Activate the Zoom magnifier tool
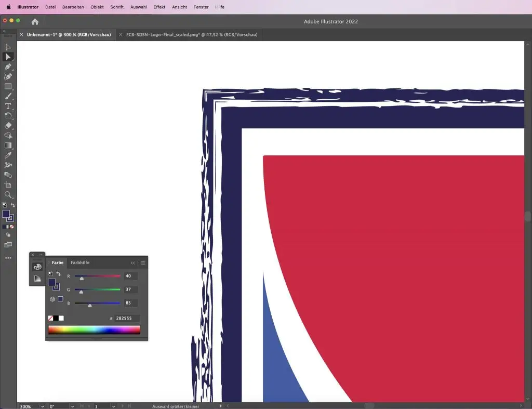Image resolution: width=532 pixels, height=409 pixels. (8, 195)
